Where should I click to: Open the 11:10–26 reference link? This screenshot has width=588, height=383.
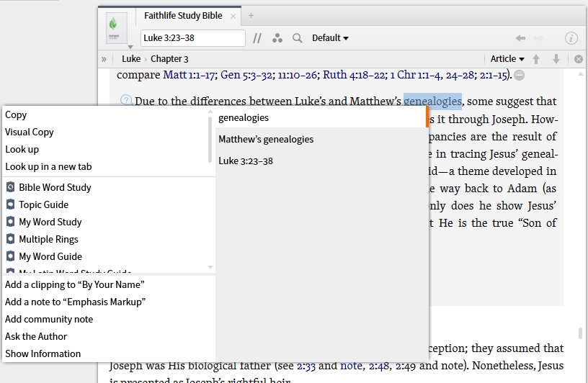click(x=298, y=75)
